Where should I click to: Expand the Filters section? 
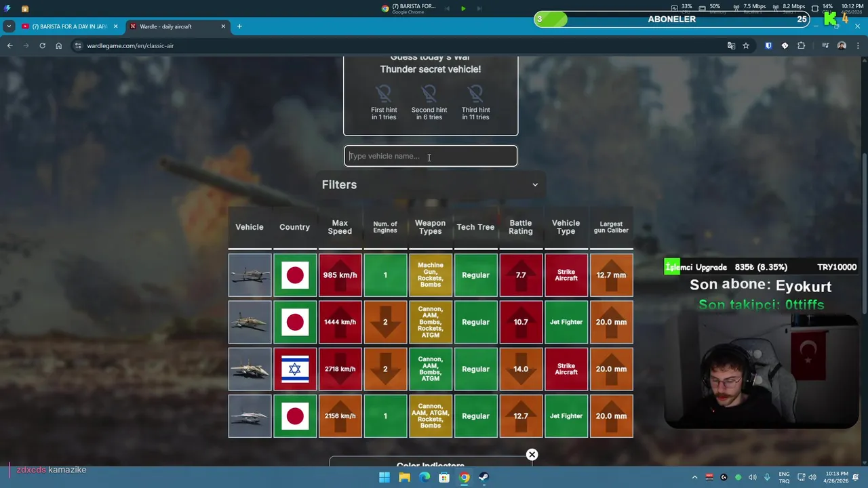[431, 184]
